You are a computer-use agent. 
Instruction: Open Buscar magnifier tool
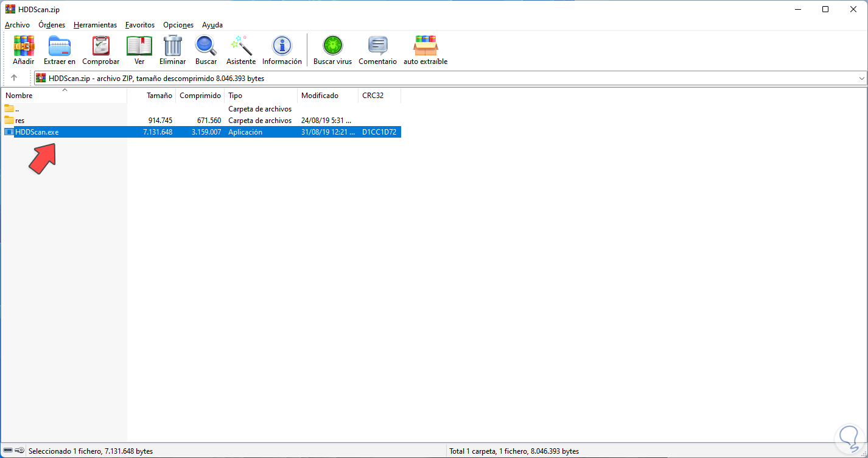click(206, 50)
